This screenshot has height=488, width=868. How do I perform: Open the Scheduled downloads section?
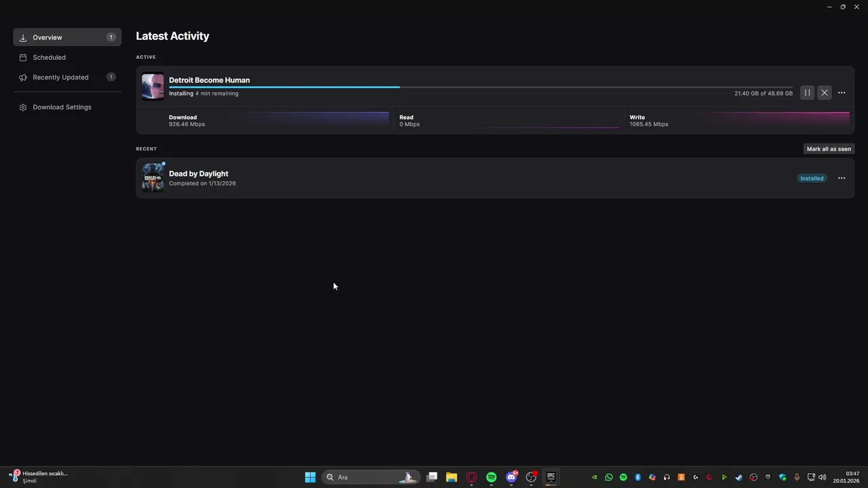click(67, 58)
